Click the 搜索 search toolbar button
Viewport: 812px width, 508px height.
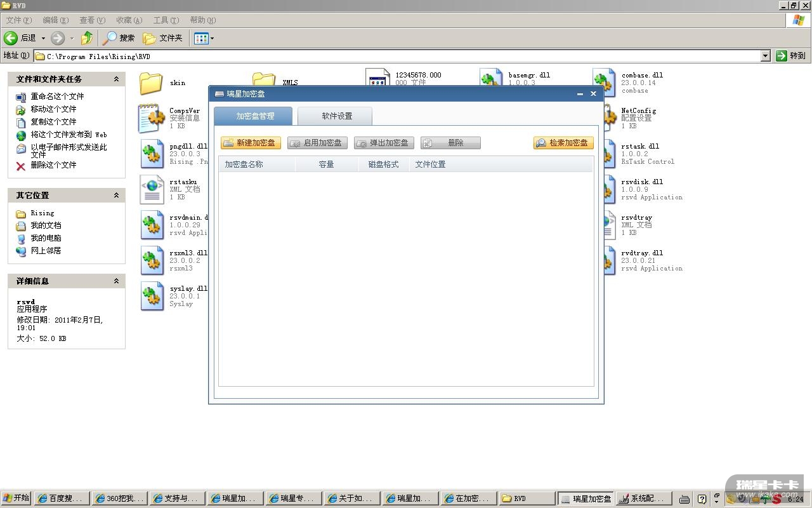pyautogui.click(x=119, y=38)
